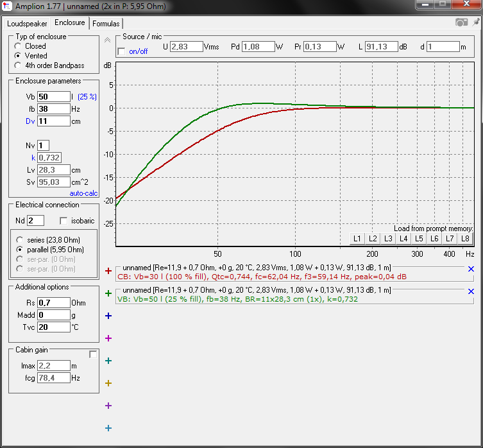Screen dimensions: 483x448
Task: Click the fb tuning frequency field
Action: pos(54,109)
